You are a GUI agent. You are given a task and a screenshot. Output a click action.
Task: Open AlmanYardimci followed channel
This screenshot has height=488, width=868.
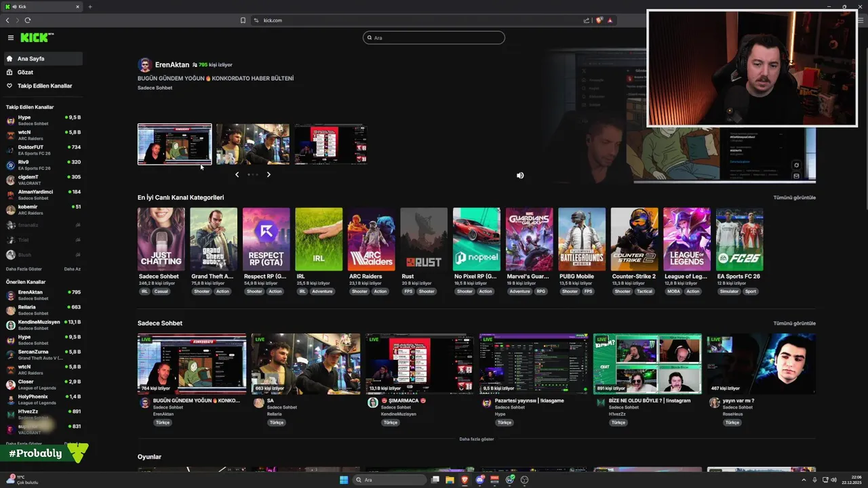(x=43, y=195)
